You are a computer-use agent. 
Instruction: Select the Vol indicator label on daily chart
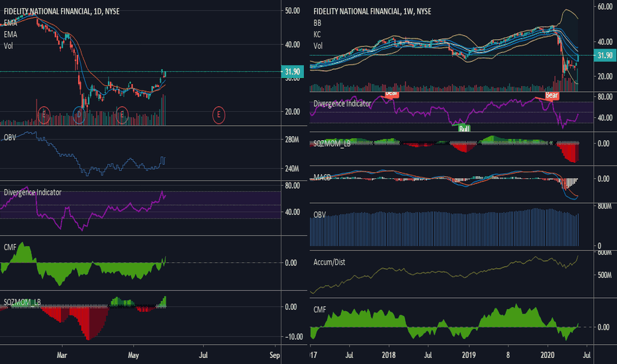click(x=8, y=46)
